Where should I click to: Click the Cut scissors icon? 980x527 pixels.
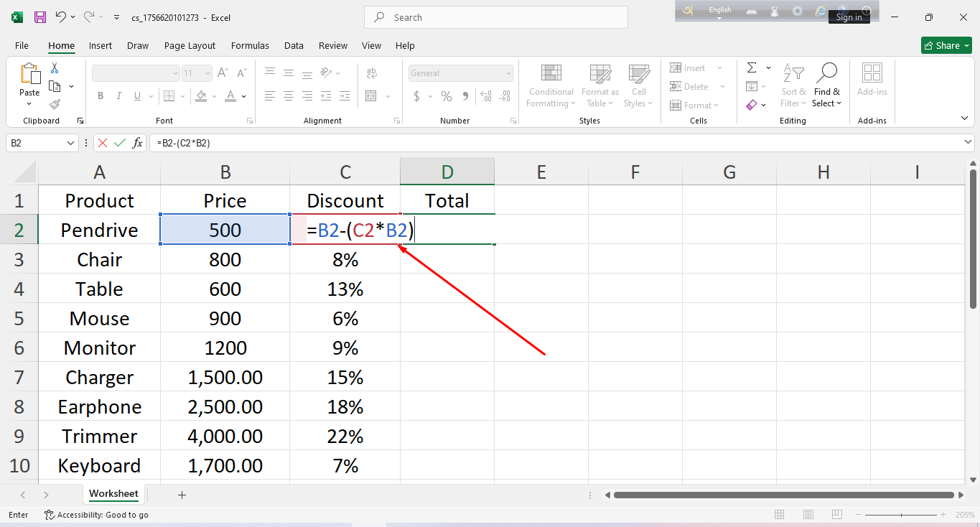tap(55, 68)
